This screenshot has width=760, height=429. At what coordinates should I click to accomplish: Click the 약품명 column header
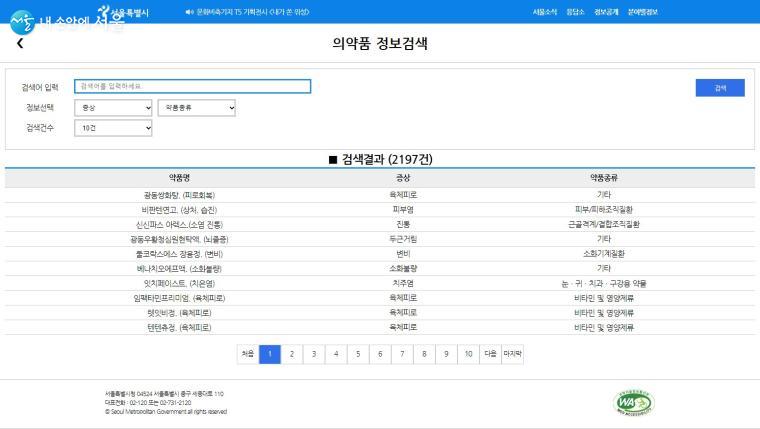click(x=179, y=178)
